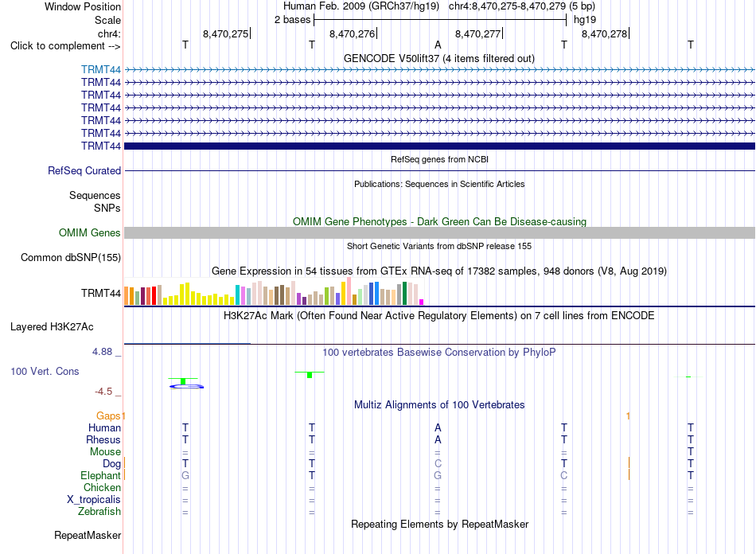
Task: Click the reference base A in the sequence row
Action: [438, 45]
